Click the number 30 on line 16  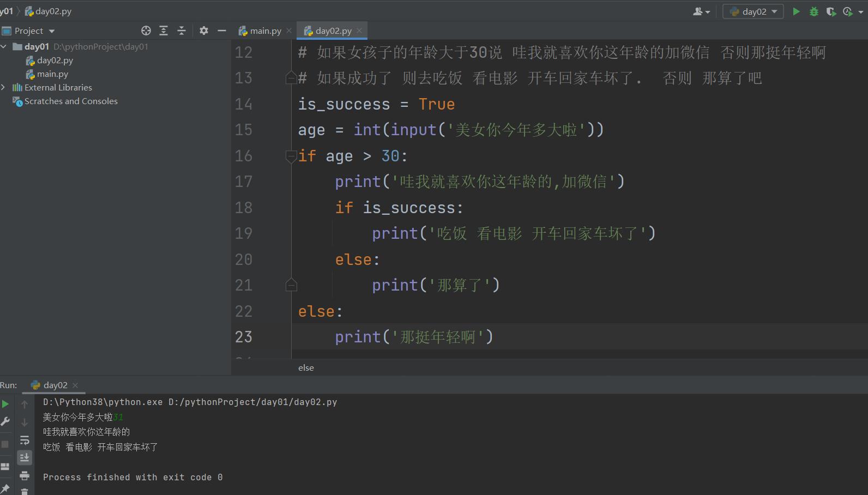click(x=390, y=156)
